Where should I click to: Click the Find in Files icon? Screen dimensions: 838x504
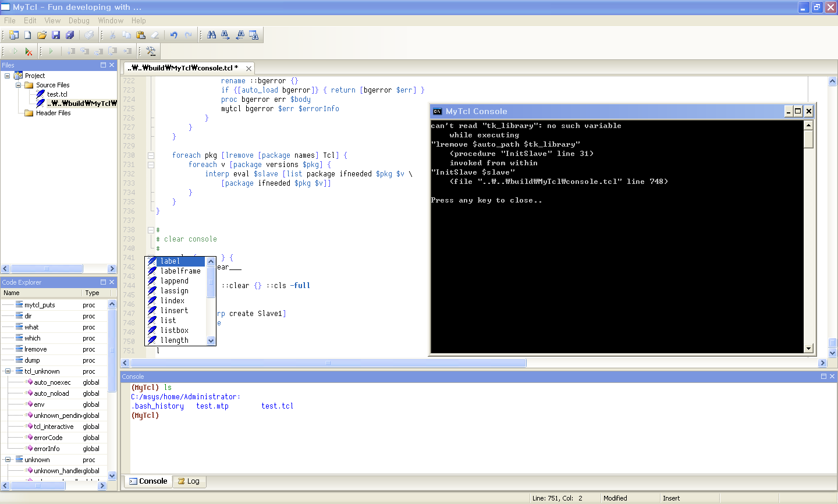254,35
